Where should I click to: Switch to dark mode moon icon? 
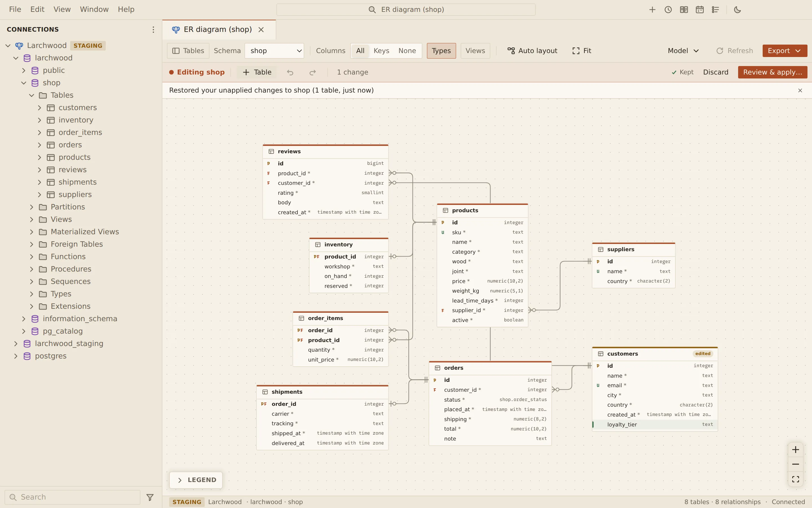(x=738, y=10)
